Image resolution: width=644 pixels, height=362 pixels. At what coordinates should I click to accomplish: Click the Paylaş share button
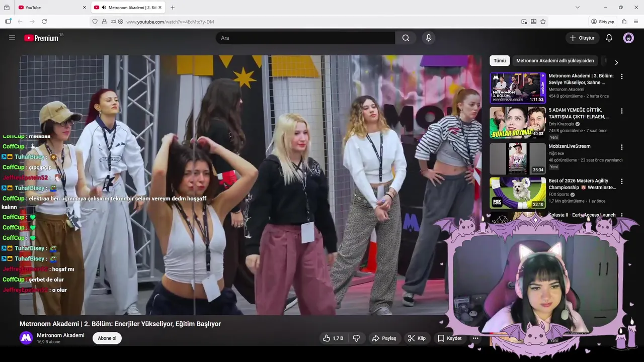point(384,338)
